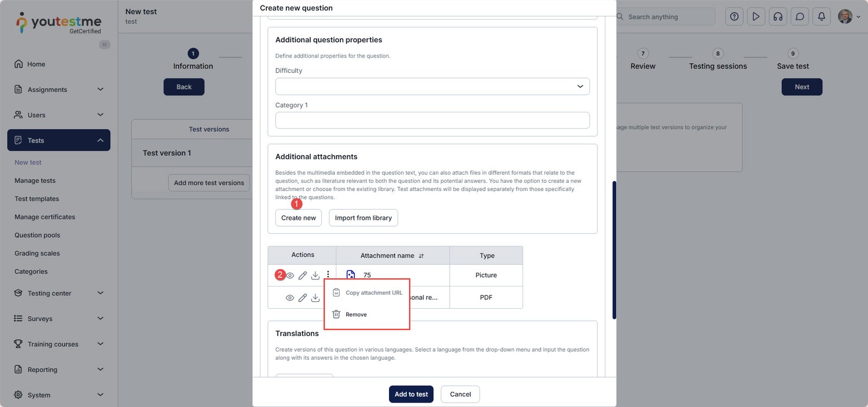868x407 pixels.
Task: Download the attachment named 75
Action: coord(315,276)
